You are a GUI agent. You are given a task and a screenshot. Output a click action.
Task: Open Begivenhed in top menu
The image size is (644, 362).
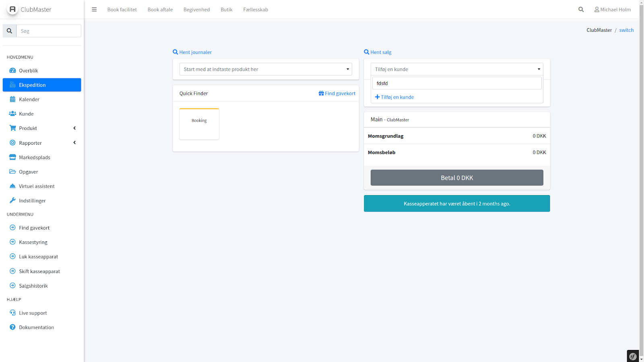coord(196,10)
